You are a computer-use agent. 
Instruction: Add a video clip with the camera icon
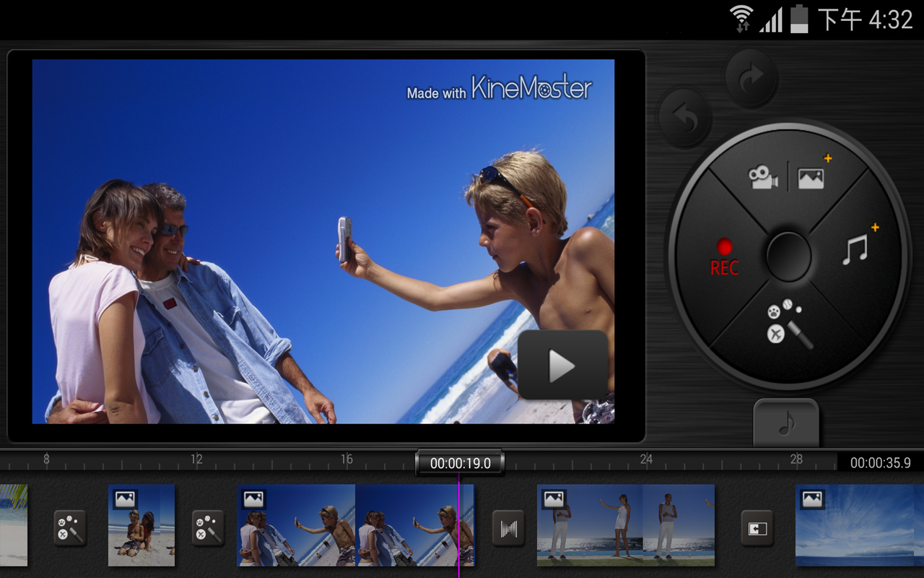[762, 177]
